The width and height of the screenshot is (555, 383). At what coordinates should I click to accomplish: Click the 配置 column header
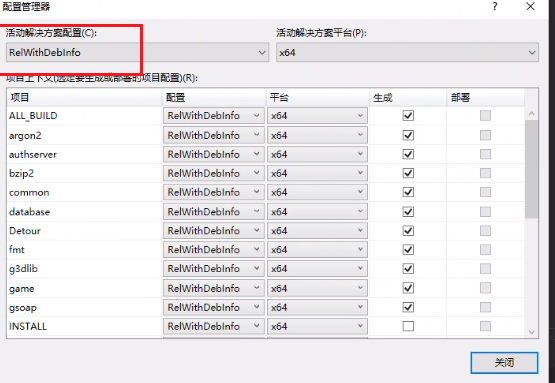point(214,97)
